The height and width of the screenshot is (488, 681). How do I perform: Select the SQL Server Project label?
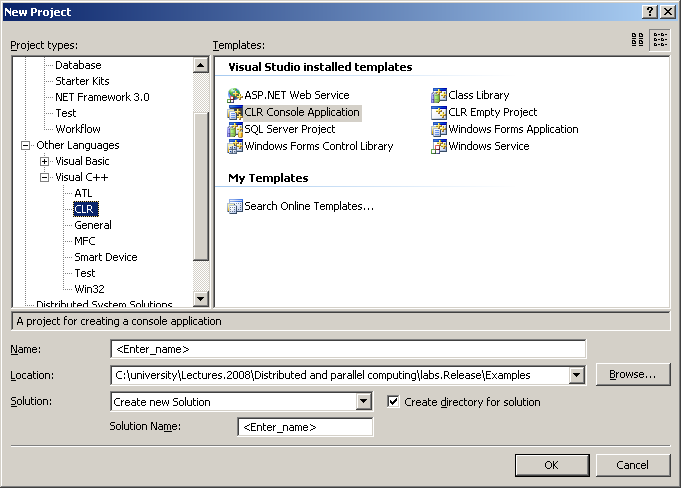tap(290, 129)
